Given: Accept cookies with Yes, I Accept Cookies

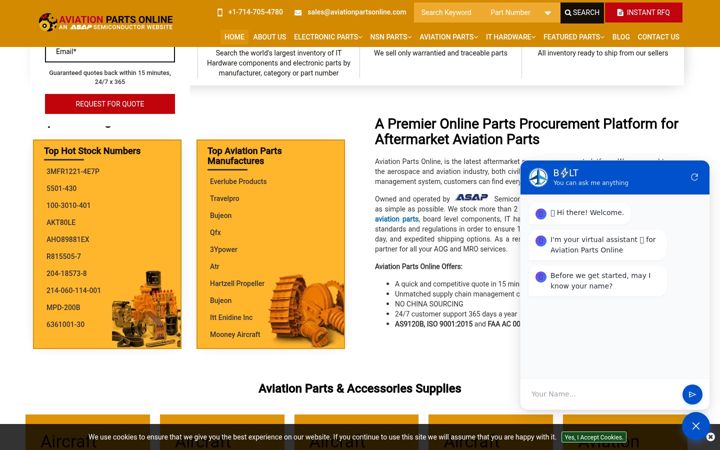Looking at the screenshot, I should (x=594, y=437).
